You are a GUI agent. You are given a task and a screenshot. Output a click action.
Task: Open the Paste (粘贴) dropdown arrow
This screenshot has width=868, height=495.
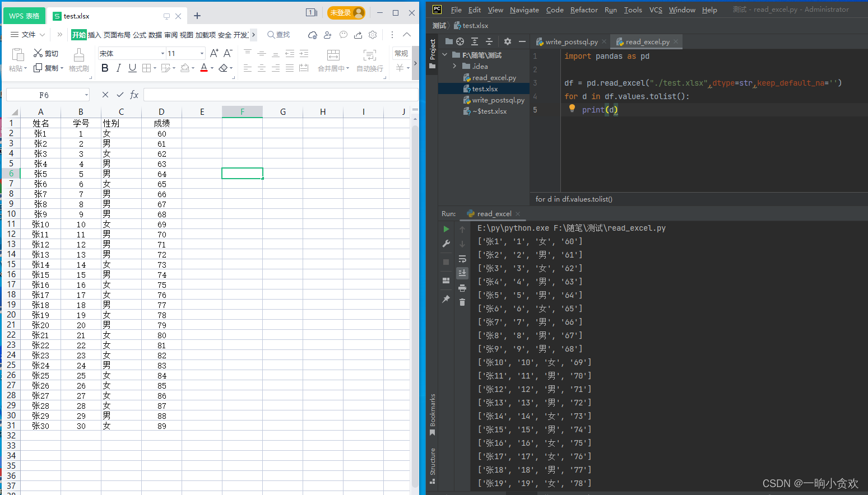point(25,69)
